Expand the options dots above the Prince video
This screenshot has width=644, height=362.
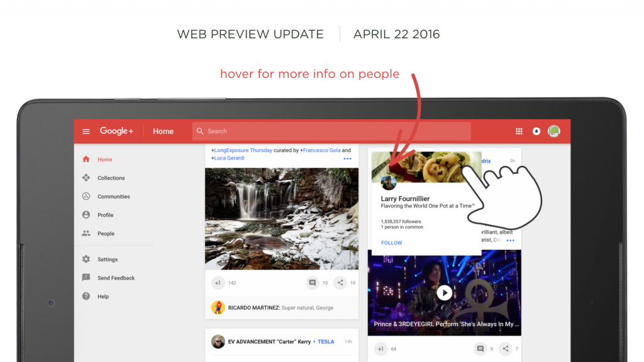point(510,241)
